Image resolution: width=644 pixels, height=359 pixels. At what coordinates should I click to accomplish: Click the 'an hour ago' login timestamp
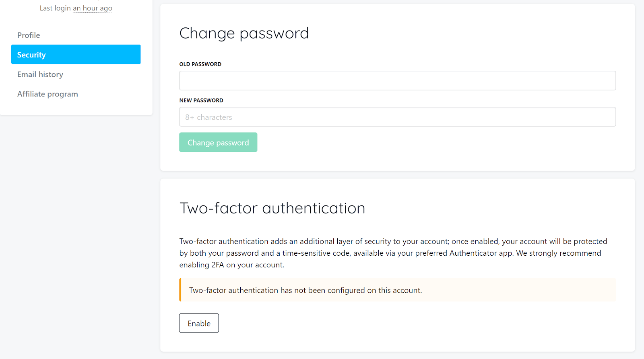point(93,8)
